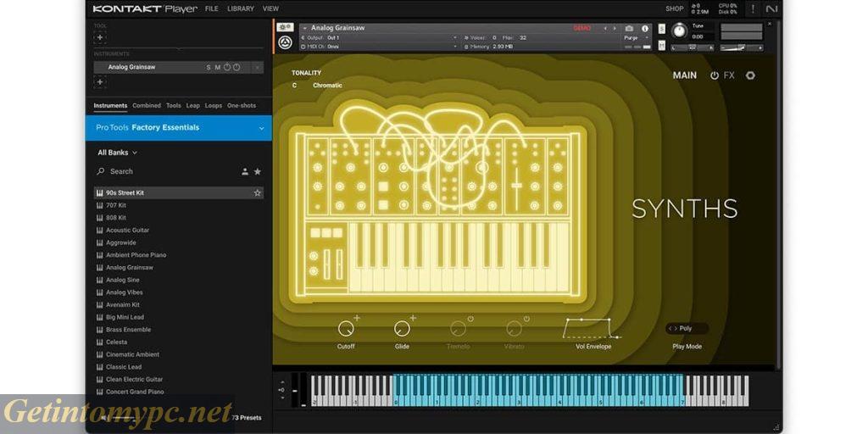Mute Analog Grainsaw in the instrument rack list
This screenshot has height=434, width=868.
click(x=218, y=68)
